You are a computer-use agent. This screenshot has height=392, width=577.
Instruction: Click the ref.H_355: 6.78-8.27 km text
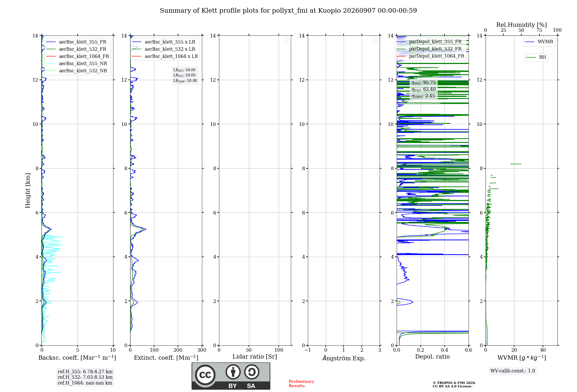click(85, 372)
